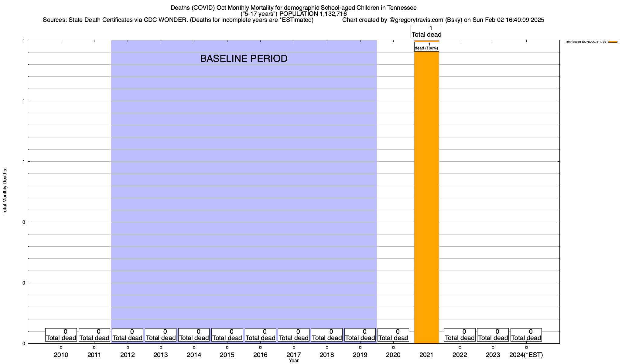The width and height of the screenshot is (622, 364).
Task: Click the 2020 '0 Total dead' box
Action: tap(393, 335)
